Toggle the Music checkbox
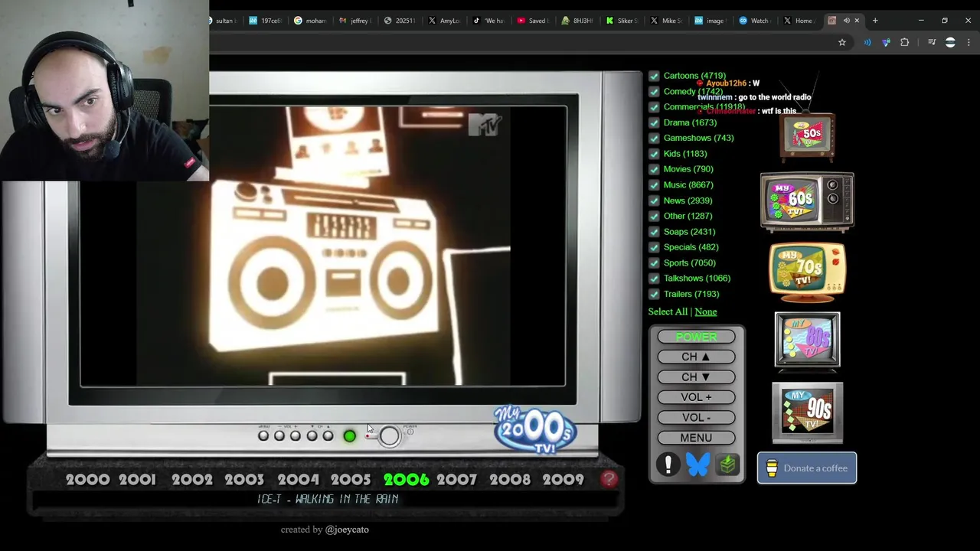Image resolution: width=980 pixels, height=551 pixels. click(654, 185)
